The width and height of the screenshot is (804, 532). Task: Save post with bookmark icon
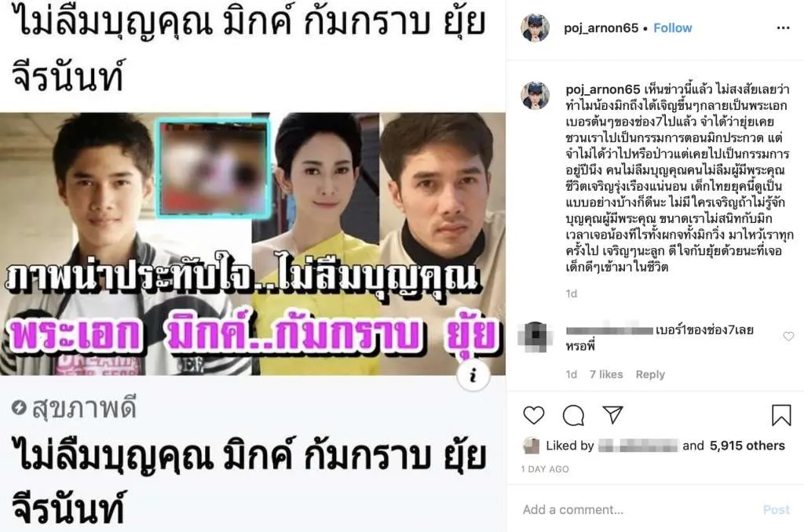coord(781,415)
